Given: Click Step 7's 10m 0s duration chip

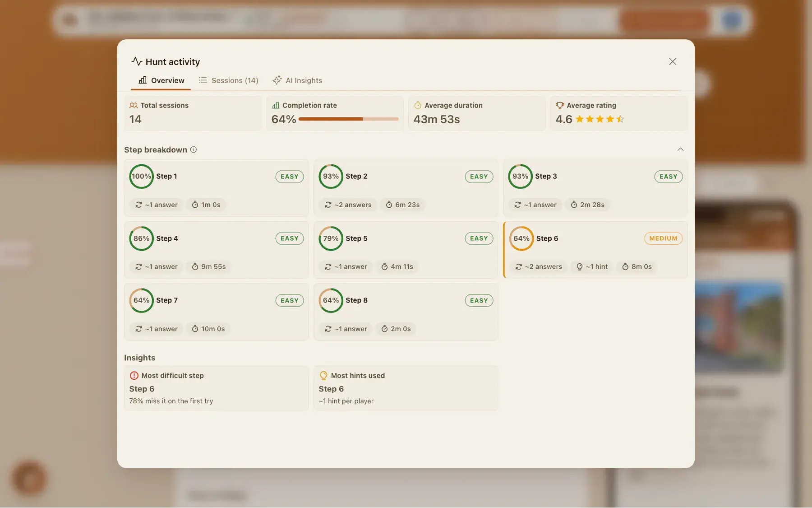Looking at the screenshot, I should click(x=208, y=329).
